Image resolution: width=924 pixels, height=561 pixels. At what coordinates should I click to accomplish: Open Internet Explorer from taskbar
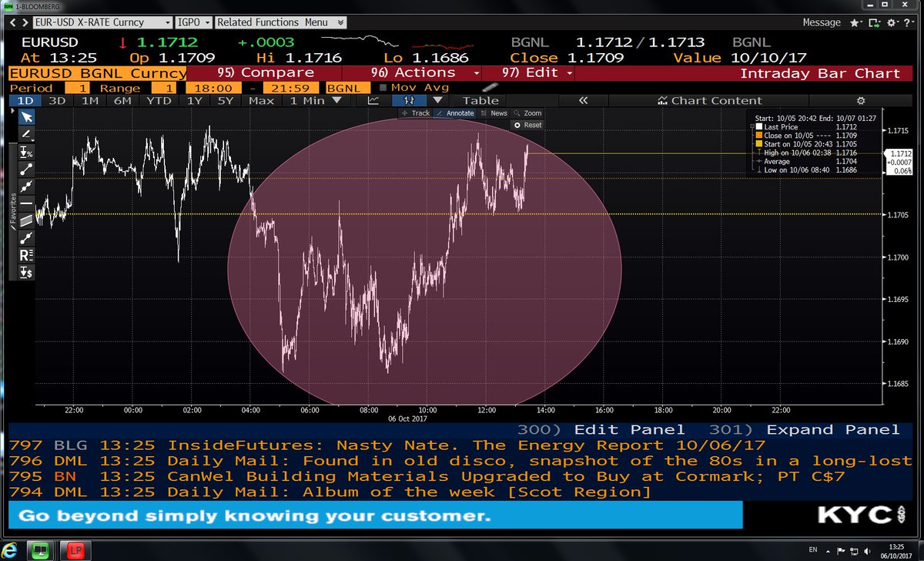tap(11, 550)
